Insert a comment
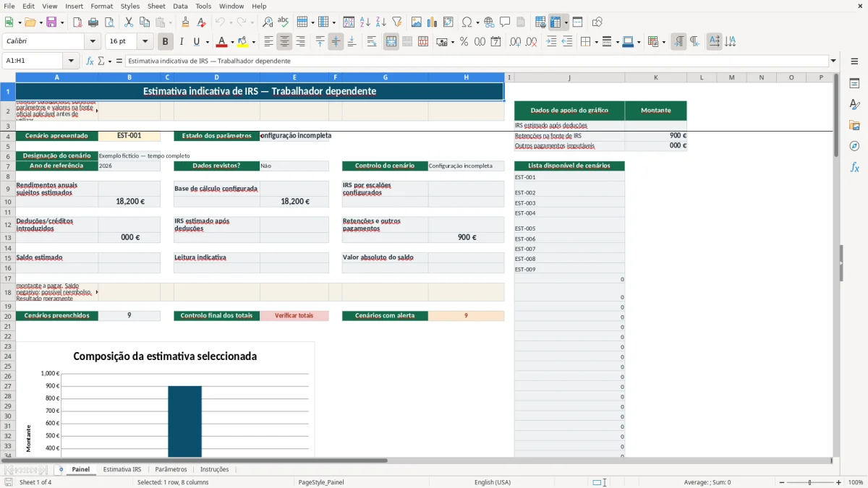 point(505,22)
